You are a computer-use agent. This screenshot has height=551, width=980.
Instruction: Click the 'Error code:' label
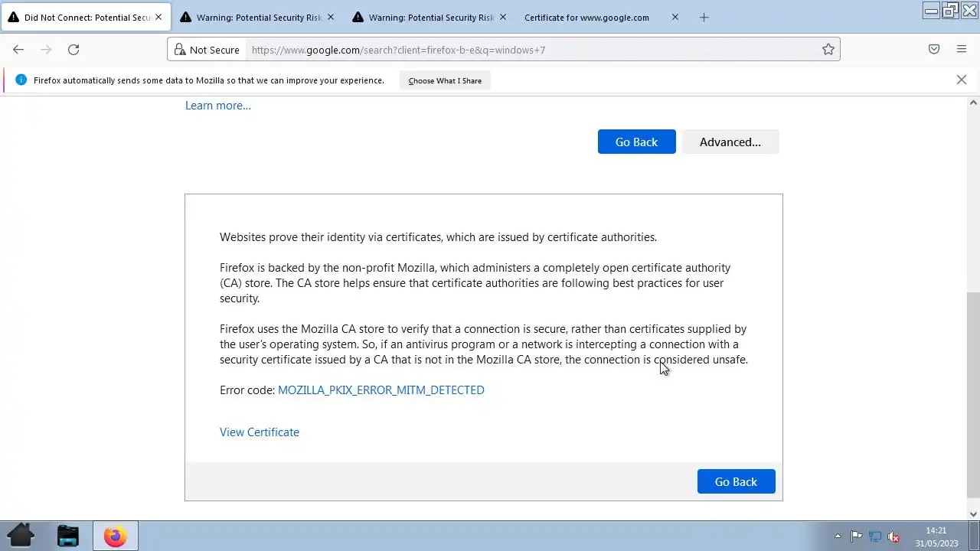click(247, 390)
